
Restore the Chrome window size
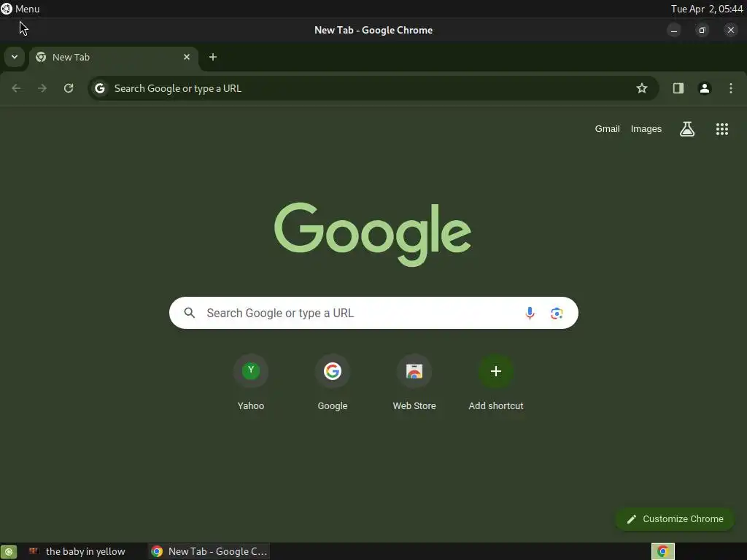point(702,30)
